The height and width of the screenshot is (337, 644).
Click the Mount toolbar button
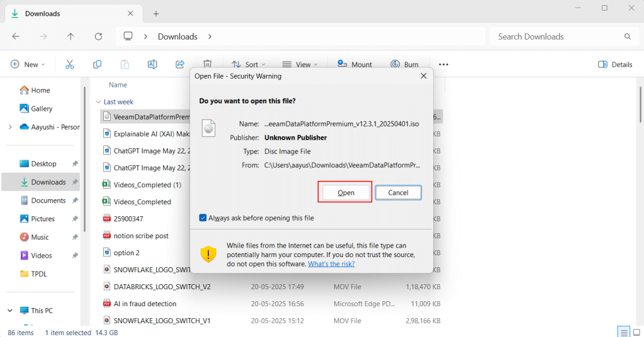pyautogui.click(x=355, y=64)
